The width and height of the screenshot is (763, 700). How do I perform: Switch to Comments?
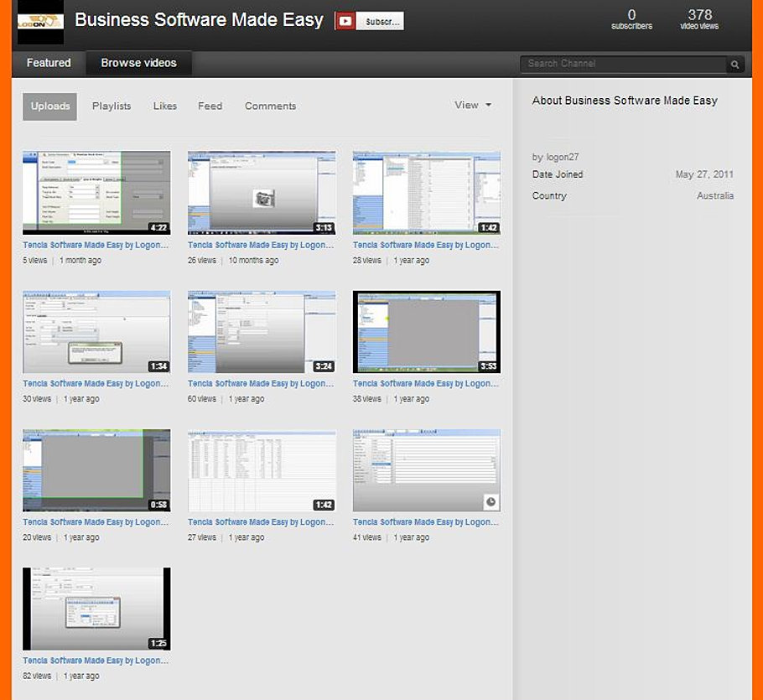[x=270, y=106]
